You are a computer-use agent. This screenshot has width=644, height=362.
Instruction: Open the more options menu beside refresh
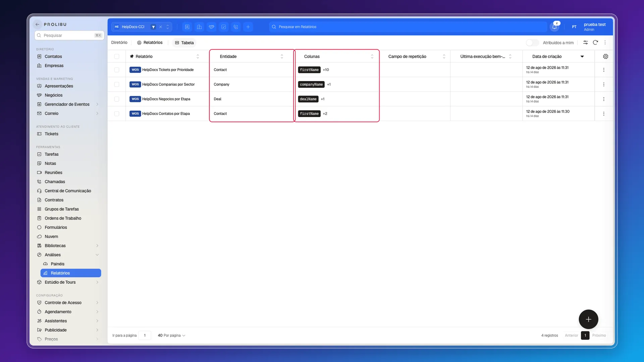605,43
